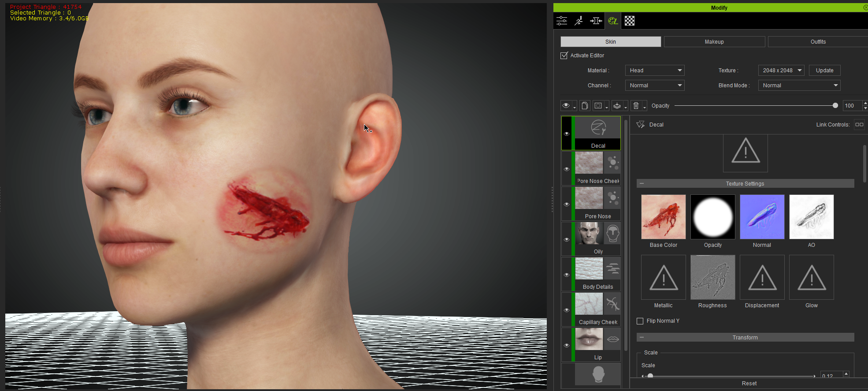Click the Lip layer lips mask icon
Image resolution: width=868 pixels, height=391 pixels.
613,339
